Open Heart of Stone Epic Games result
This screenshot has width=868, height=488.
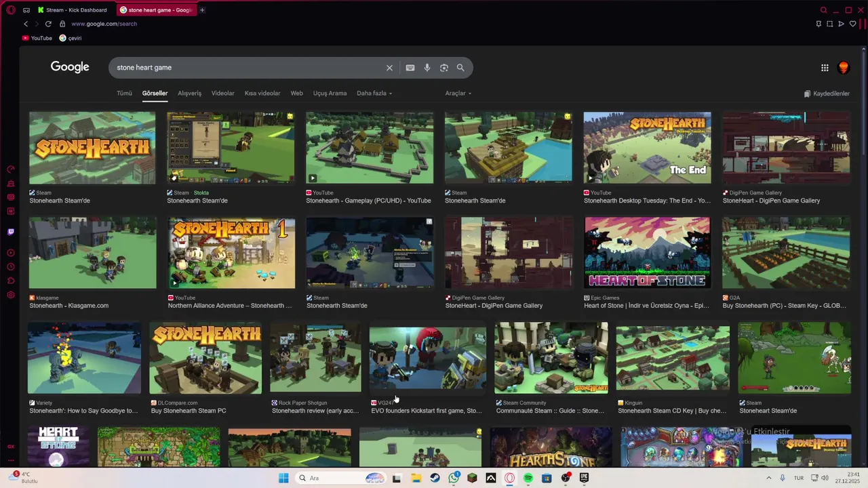648,306
